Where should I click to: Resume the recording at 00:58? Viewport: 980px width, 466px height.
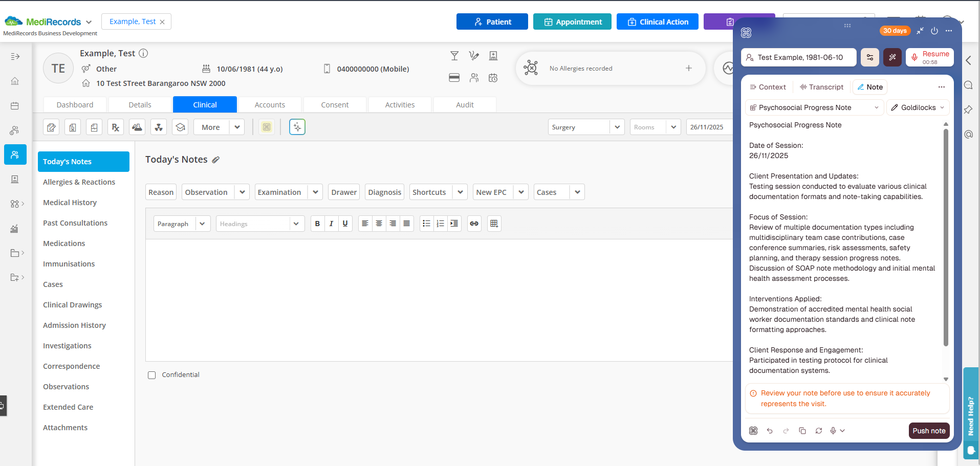tap(930, 57)
